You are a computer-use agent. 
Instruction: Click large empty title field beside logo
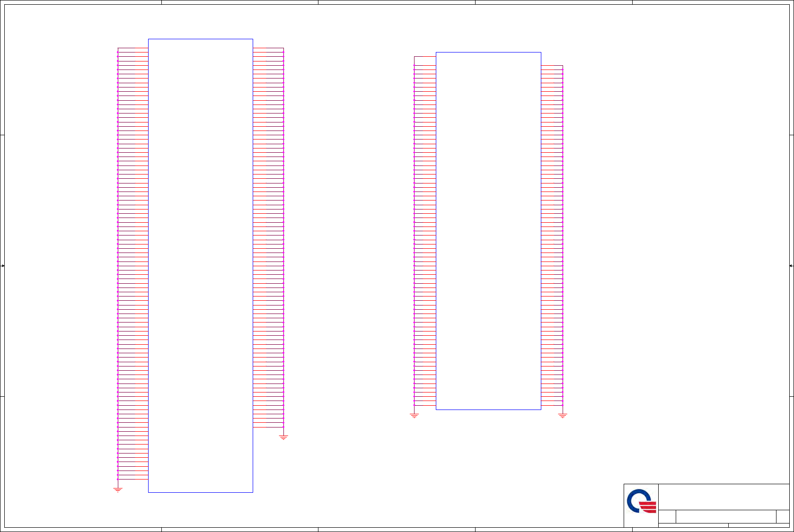[724, 497]
